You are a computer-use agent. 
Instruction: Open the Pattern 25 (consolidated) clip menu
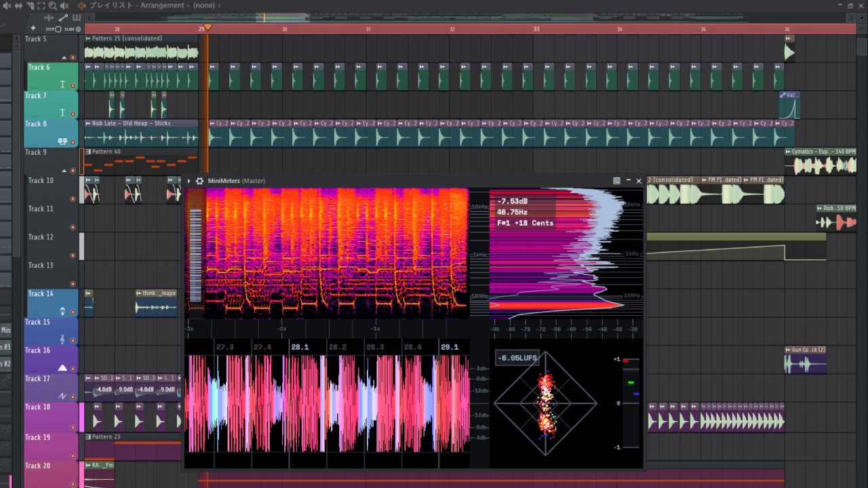(88, 39)
